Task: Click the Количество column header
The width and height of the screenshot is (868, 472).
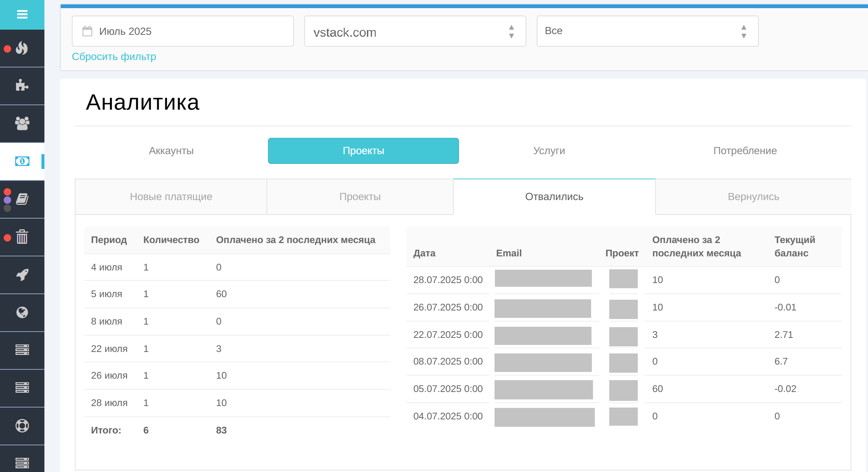Action: [x=171, y=240]
